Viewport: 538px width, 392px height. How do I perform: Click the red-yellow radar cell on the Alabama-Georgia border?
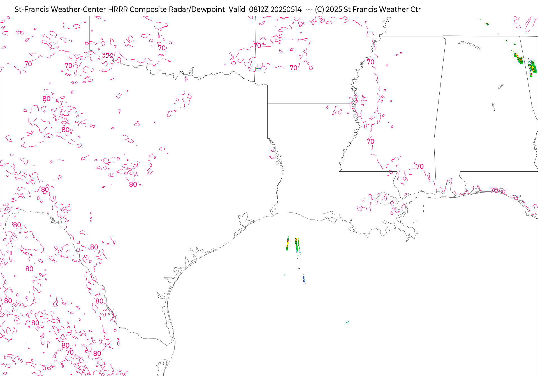[x=519, y=59]
